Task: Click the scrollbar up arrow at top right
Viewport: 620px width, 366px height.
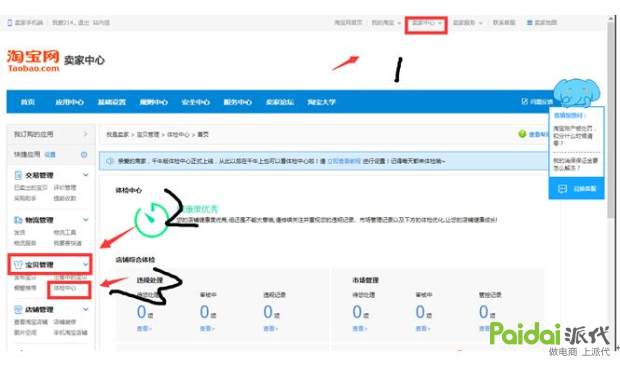Action: [x=611, y=19]
